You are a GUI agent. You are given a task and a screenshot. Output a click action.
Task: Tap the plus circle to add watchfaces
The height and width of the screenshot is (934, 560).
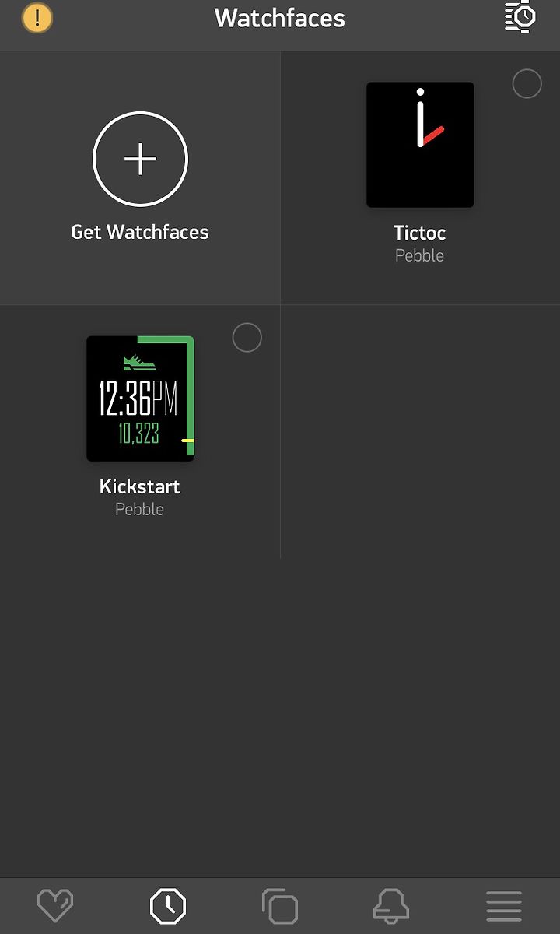(x=140, y=159)
